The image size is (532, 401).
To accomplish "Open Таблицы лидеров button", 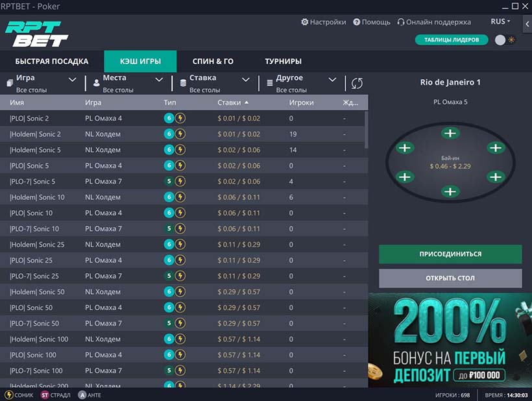I will tap(452, 40).
